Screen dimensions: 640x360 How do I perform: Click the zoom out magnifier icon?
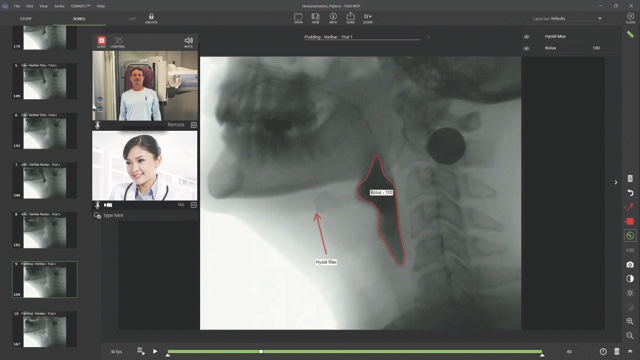click(x=630, y=336)
